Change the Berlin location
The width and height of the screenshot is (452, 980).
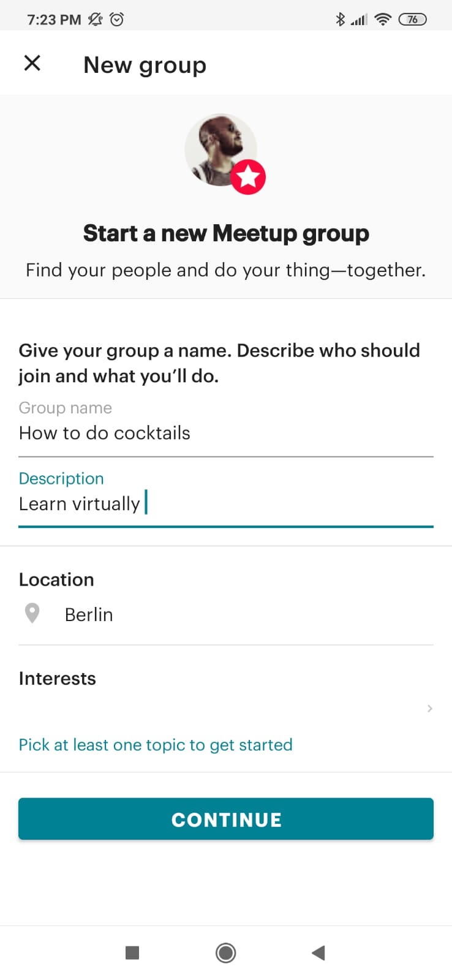pyautogui.click(x=89, y=614)
